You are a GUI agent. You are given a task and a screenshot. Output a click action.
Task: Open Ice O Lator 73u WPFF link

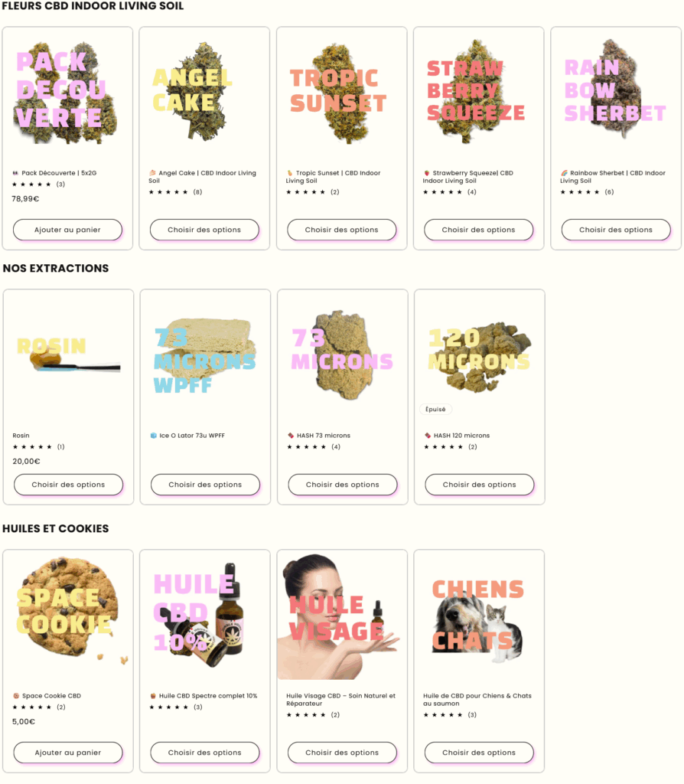point(192,436)
